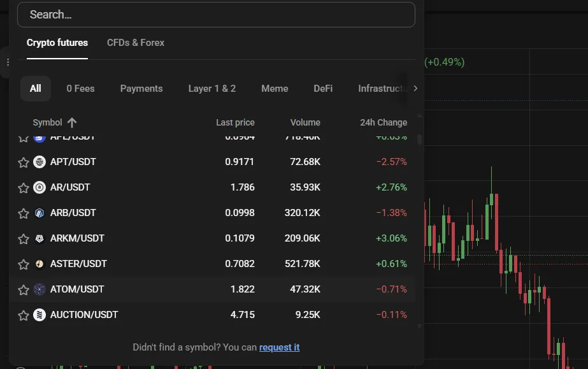
Task: Open the request it link
Action: tap(279, 347)
